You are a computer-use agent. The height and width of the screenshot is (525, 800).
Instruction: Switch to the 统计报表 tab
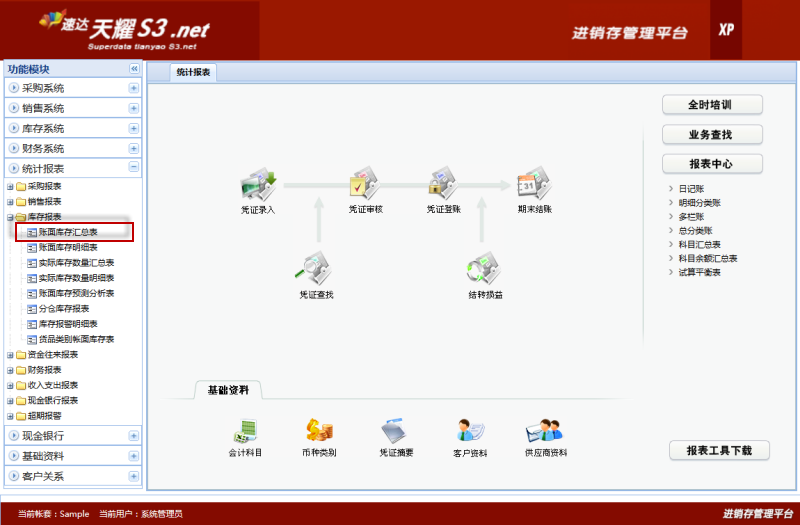[x=193, y=72]
